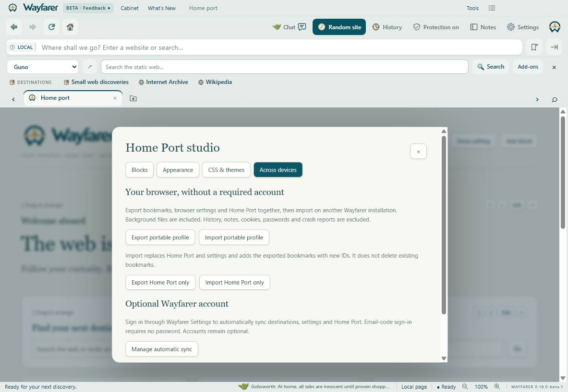Viewport: 568px width, 392px height.
Task: Go back with the back arrow button
Action: [x=14, y=27]
